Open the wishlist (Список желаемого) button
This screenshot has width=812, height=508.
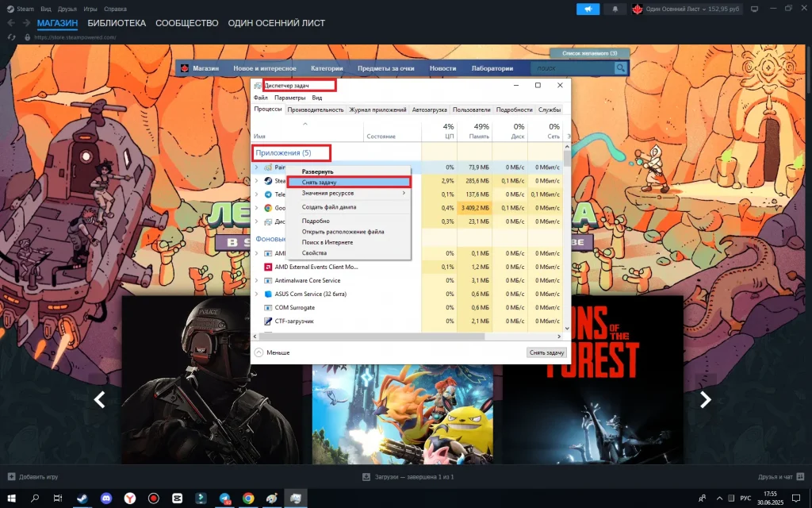point(589,53)
